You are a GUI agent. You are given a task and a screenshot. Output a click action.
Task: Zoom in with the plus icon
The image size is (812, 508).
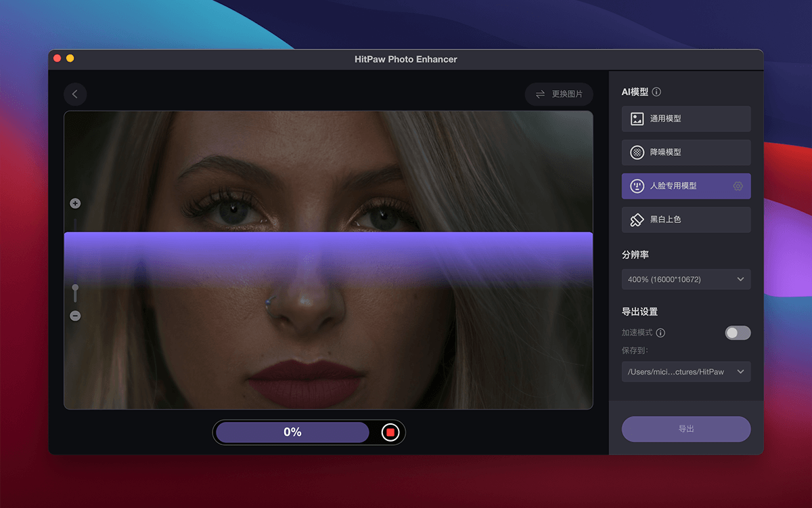click(75, 203)
